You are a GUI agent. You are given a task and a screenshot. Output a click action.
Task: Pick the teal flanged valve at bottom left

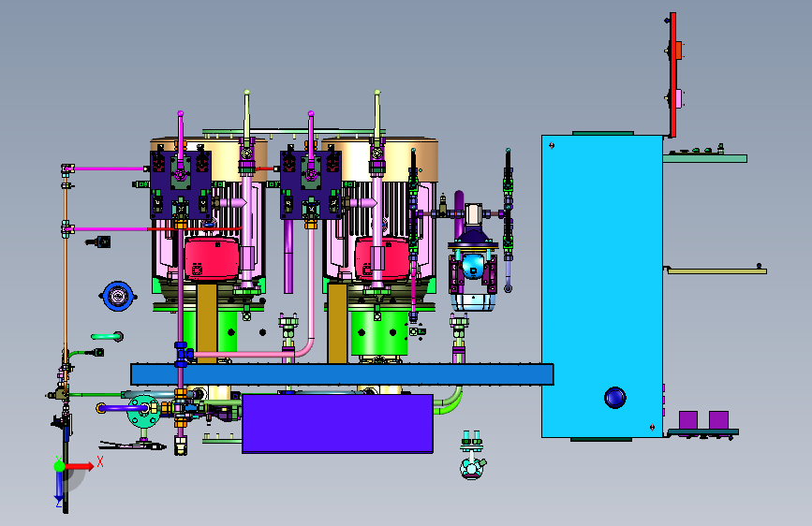coord(143,411)
